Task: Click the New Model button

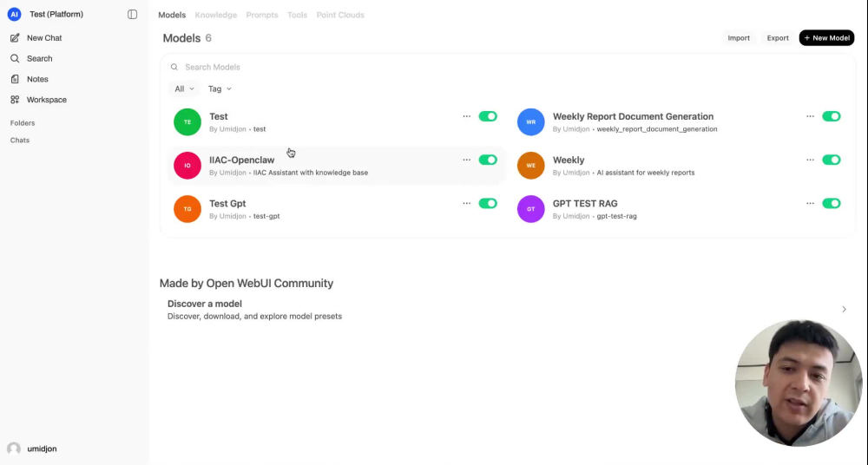Action: click(826, 38)
